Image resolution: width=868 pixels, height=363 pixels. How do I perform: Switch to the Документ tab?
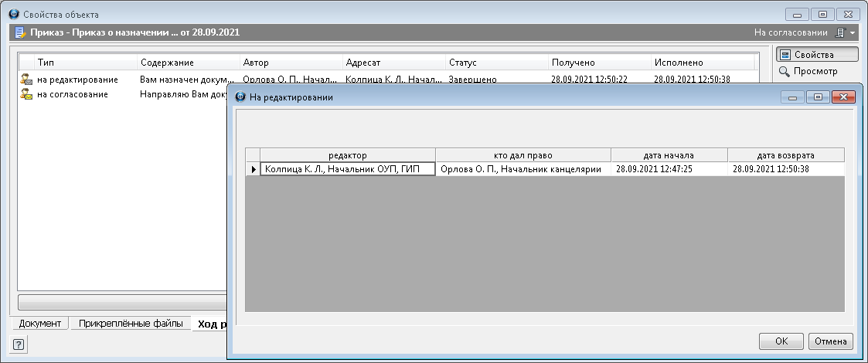[x=41, y=324]
